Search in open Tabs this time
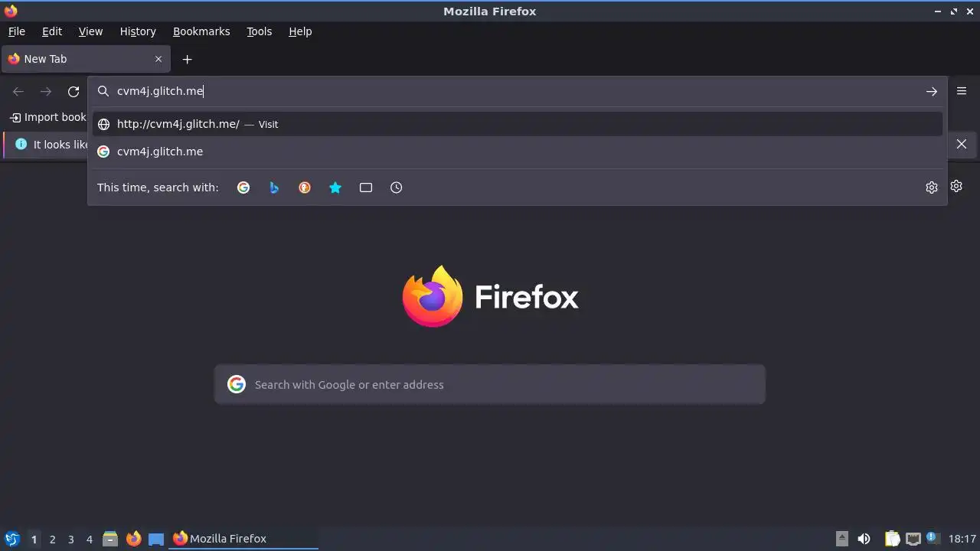Screen dimensions: 980x551 366,187
